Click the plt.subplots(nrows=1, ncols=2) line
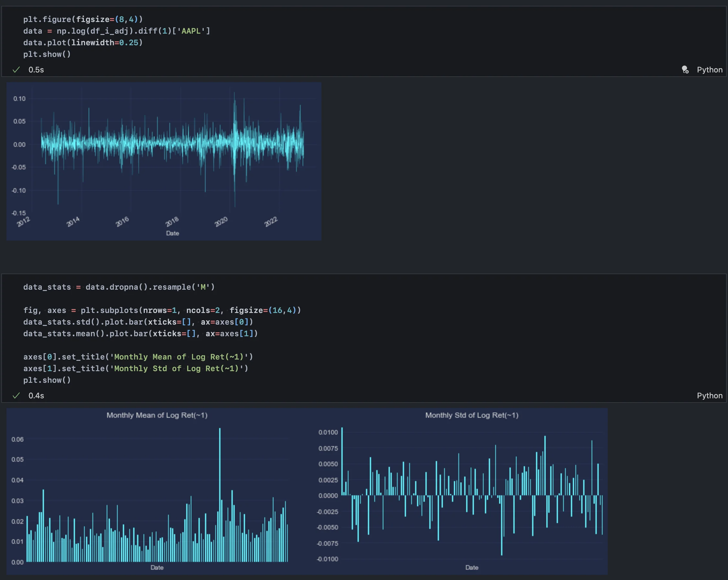 pyautogui.click(x=162, y=310)
